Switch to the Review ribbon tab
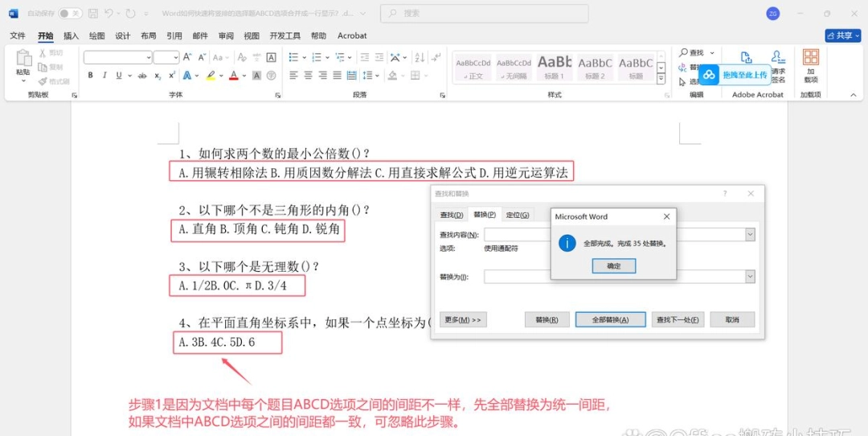Viewport: 868px width, 436px height. click(x=226, y=35)
